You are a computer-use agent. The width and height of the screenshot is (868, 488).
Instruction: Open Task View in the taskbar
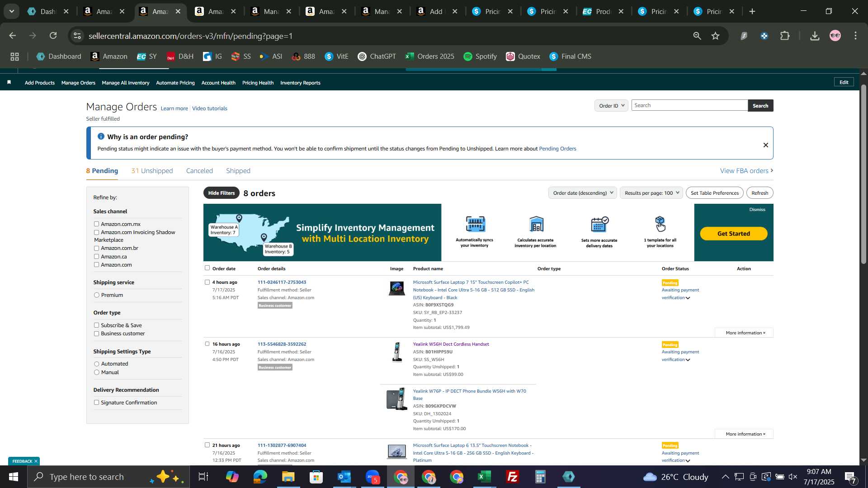tap(203, 477)
